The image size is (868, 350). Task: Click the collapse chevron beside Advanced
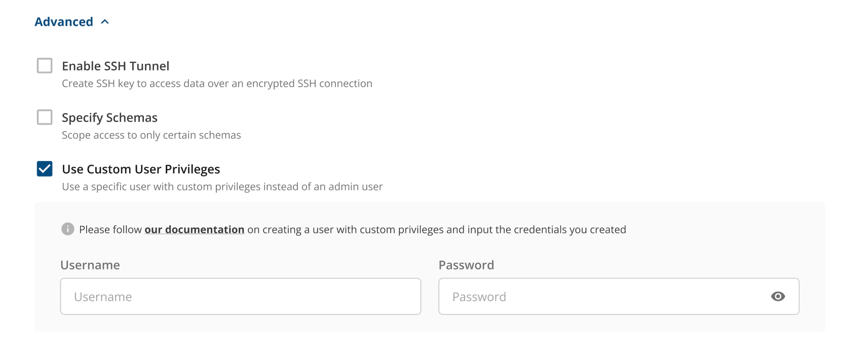pyautogui.click(x=105, y=21)
